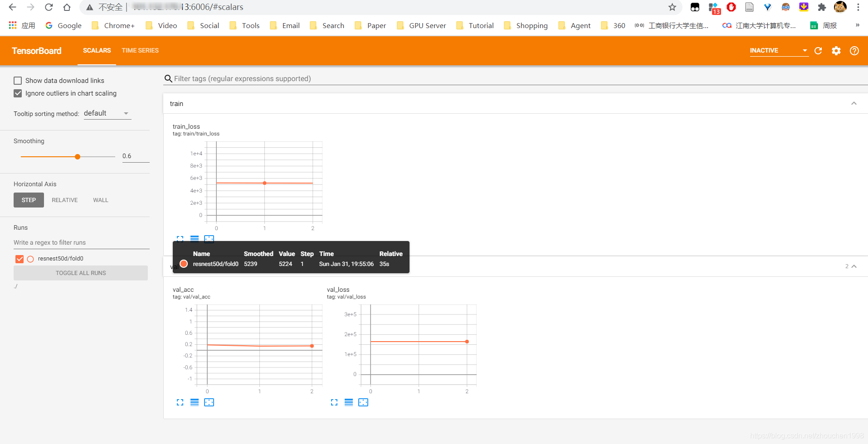The height and width of the screenshot is (444, 868).
Task: Expand val_acc chart to full size
Action: pos(180,402)
